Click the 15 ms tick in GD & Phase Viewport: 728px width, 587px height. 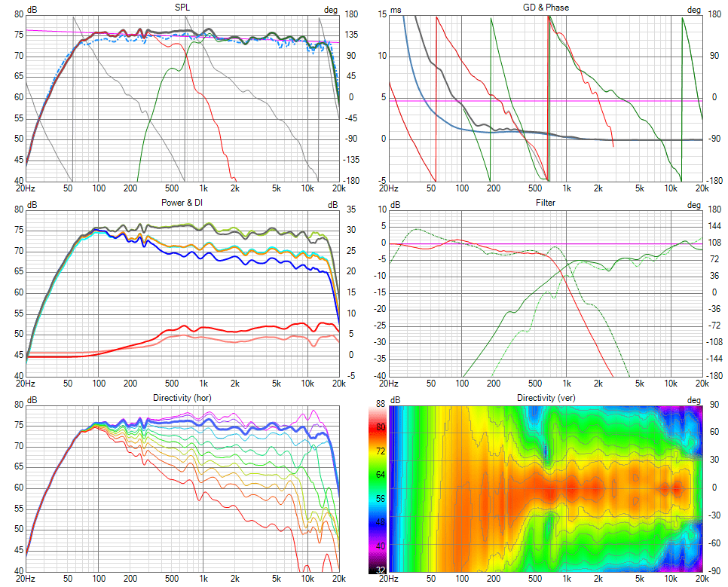[382, 14]
